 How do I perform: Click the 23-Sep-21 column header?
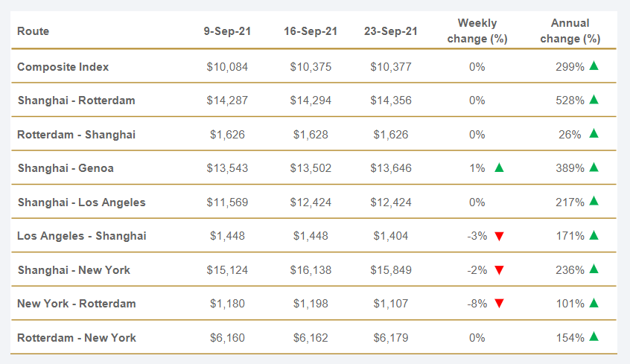(391, 31)
